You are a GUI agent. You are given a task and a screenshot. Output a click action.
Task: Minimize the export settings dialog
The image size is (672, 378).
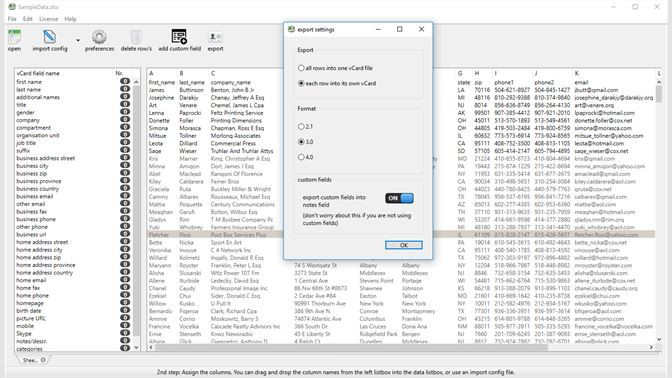pos(378,29)
